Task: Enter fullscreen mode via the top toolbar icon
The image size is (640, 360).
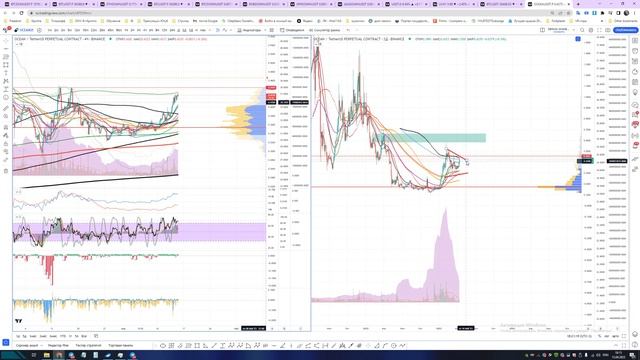Action: click(x=599, y=30)
